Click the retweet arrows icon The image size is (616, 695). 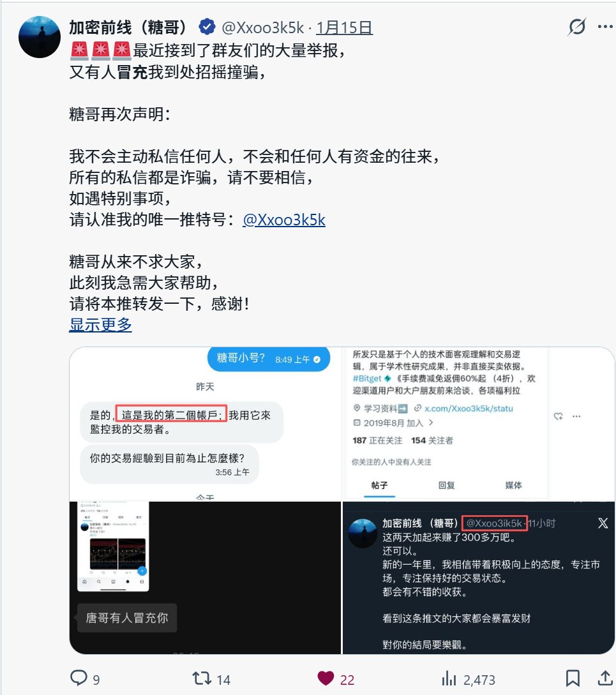(202, 678)
